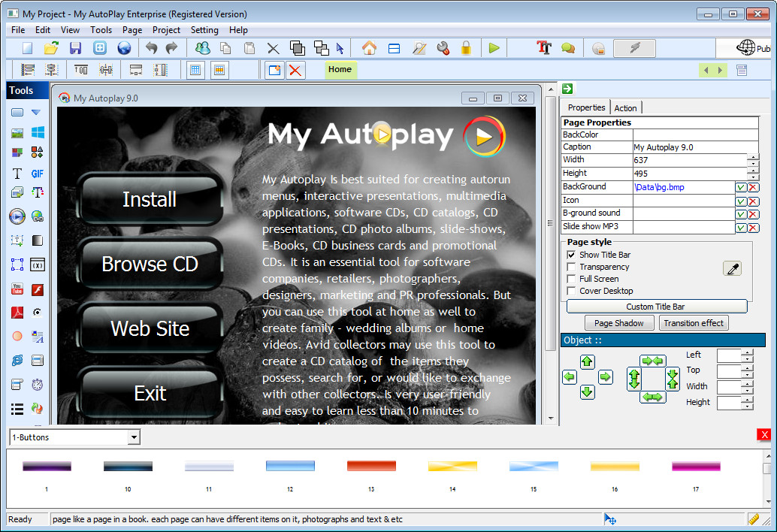Open the Setting menu
This screenshot has height=532, width=777.
click(204, 30)
